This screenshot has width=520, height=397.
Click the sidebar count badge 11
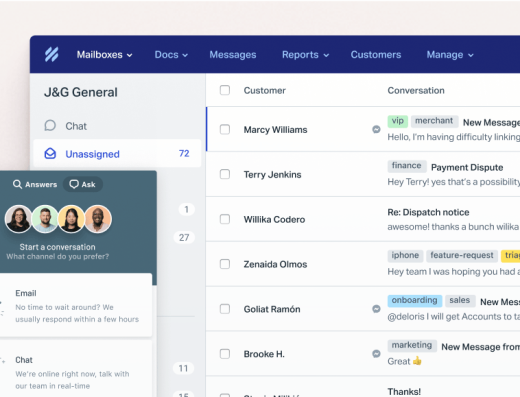click(183, 368)
